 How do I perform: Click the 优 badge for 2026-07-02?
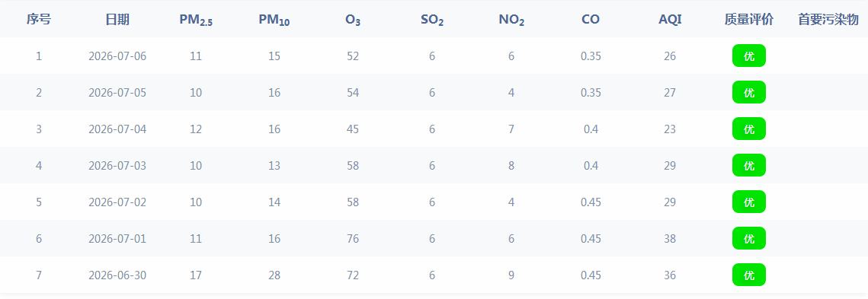[749, 202]
